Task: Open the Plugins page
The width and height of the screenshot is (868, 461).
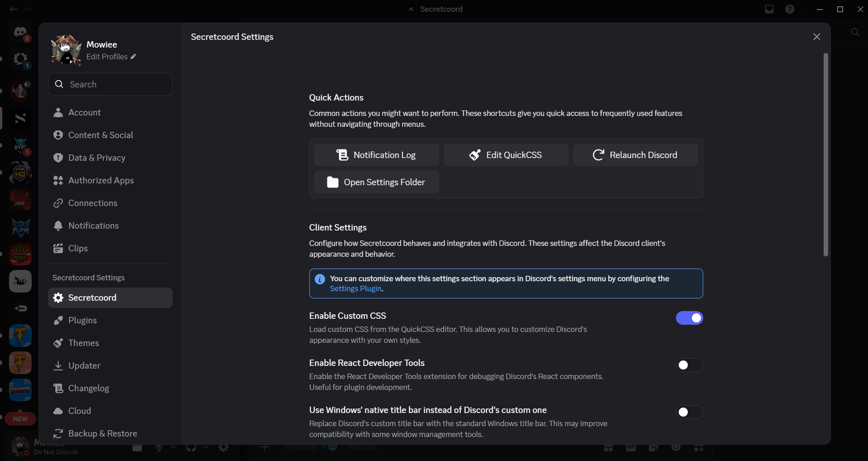Action: pyautogui.click(x=110, y=320)
